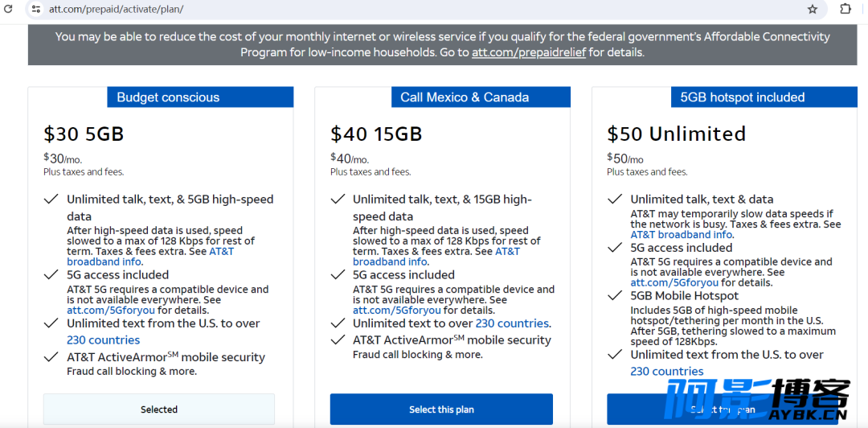The image size is (868, 428).
Task: Click the Call Mexico & Canada plan banner
Action: click(481, 97)
